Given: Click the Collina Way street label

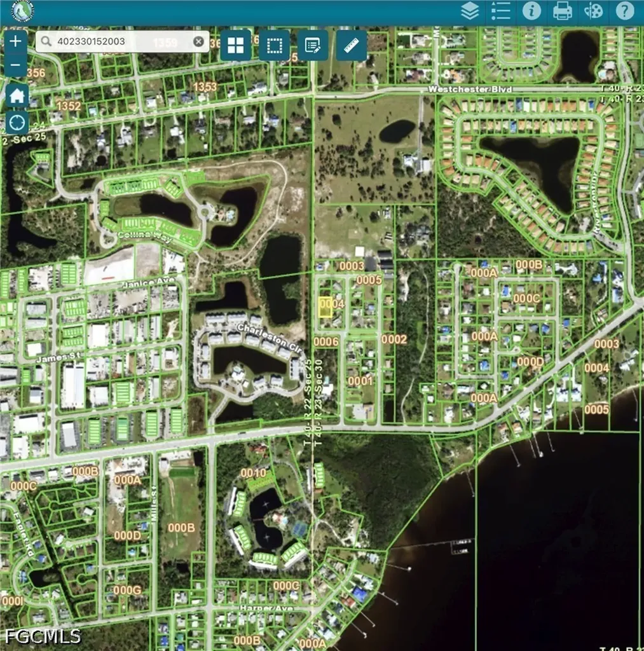Looking at the screenshot, I should (x=144, y=237).
